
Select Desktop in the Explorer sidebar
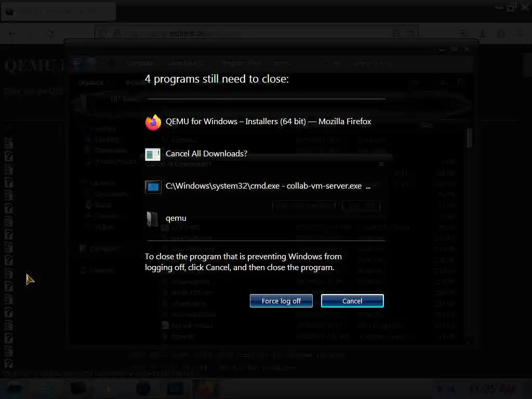click(x=107, y=139)
